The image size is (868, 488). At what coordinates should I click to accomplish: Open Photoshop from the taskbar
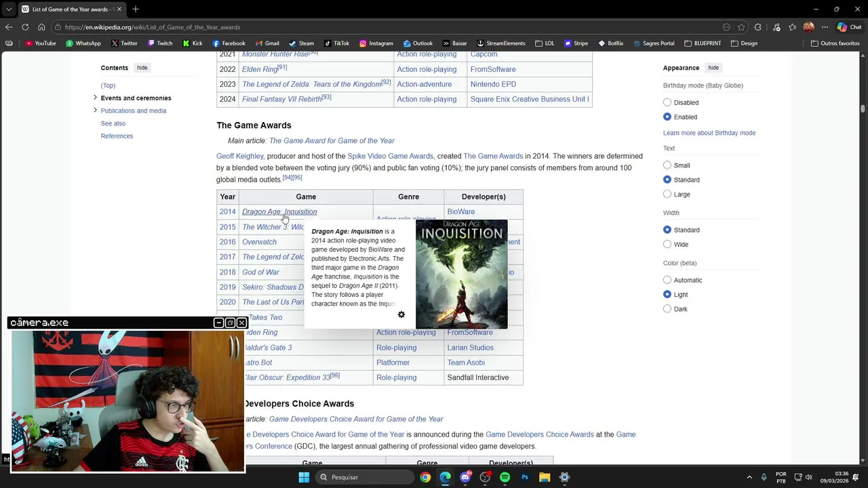tap(524, 477)
